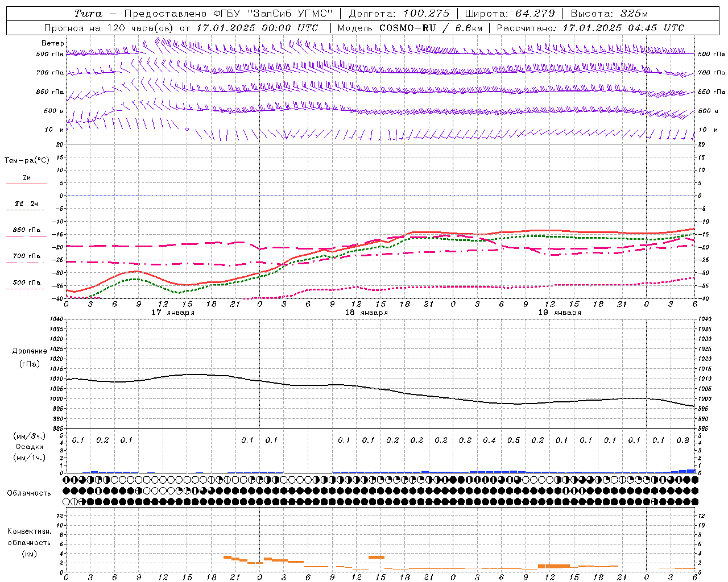This screenshot has height=582, width=728.
Task: Click the "(мм/1ч.)" precipitation unit label
Action: click(29, 458)
